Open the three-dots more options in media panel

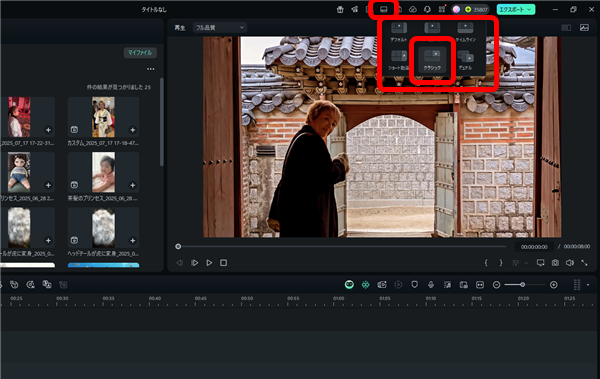[150, 69]
